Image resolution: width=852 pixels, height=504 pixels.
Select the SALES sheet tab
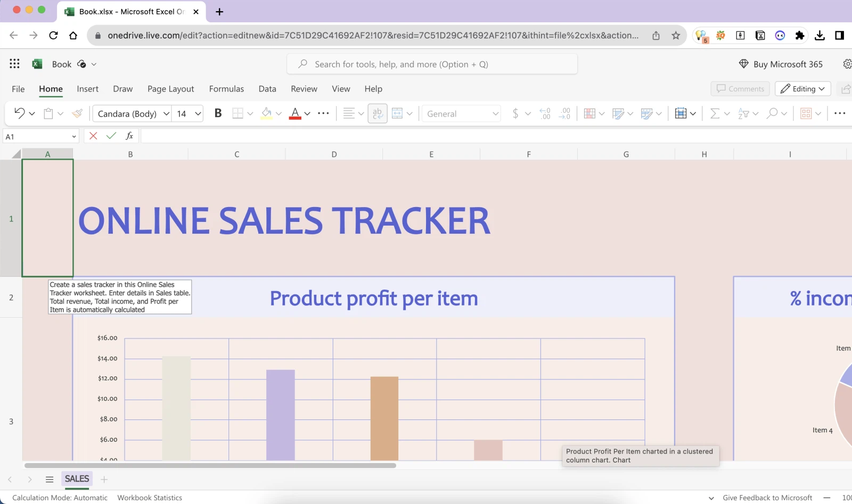(77, 479)
